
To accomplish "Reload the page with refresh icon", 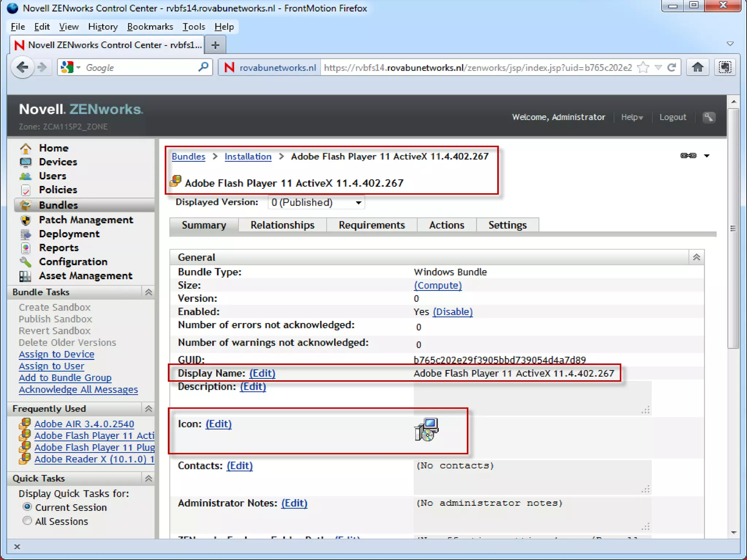I will (x=672, y=67).
